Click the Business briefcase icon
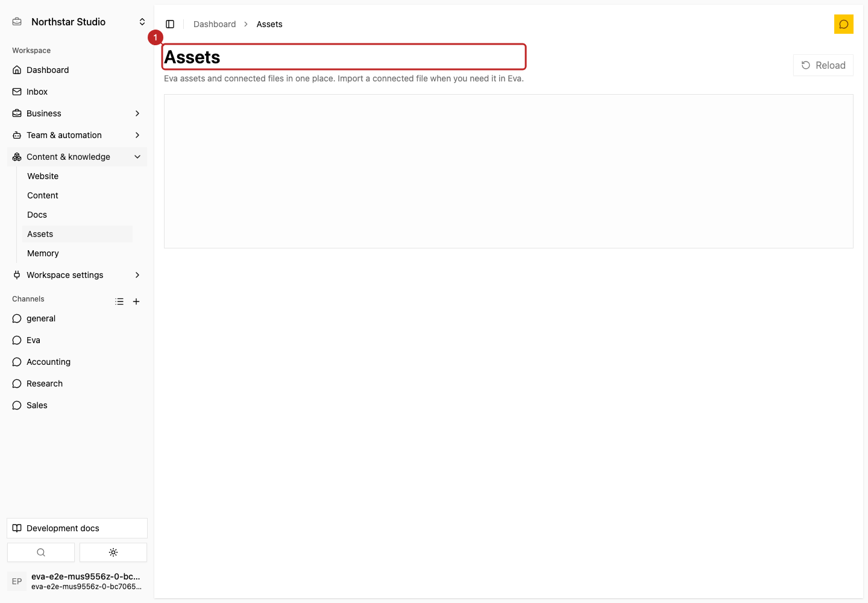Image resolution: width=868 pixels, height=603 pixels. (x=17, y=113)
